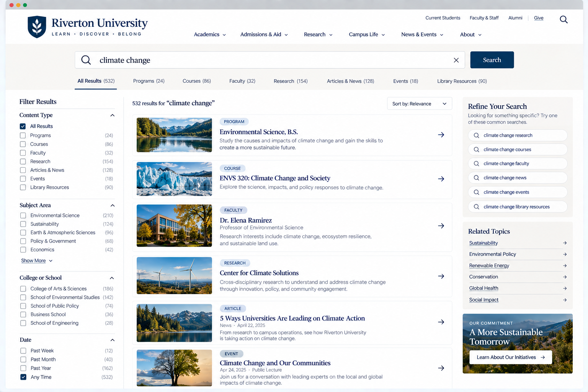Click the blue Search button
The height and width of the screenshot is (392, 588).
(x=492, y=60)
